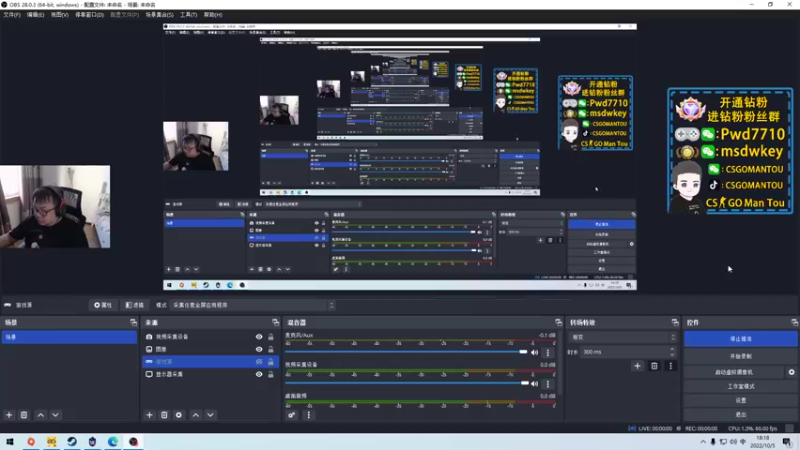Float the Scenes dock panel icon

[x=134, y=322]
